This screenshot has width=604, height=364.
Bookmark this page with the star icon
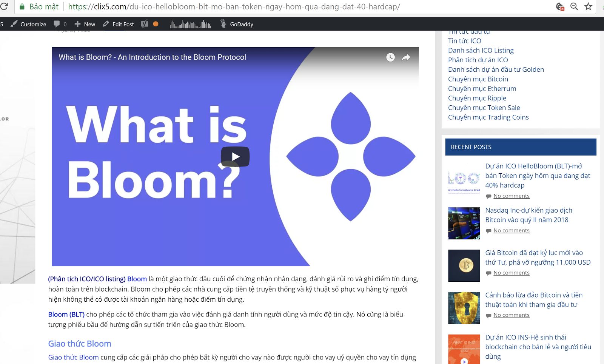point(588,6)
